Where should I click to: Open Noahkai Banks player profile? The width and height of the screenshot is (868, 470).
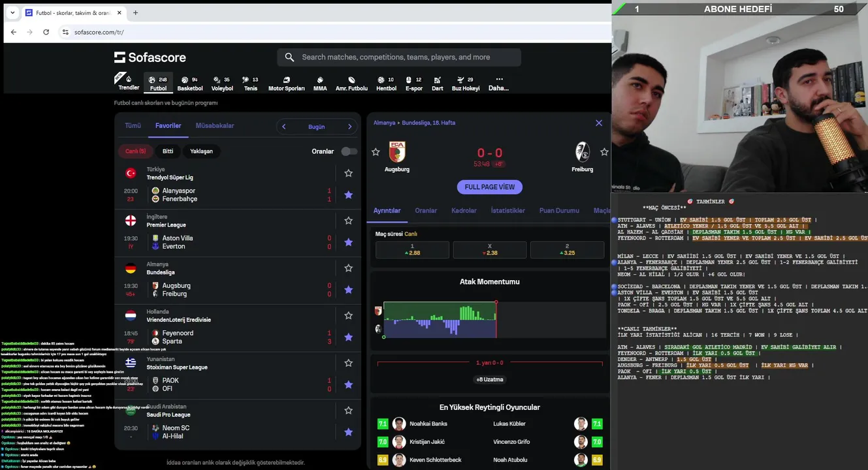coord(428,424)
